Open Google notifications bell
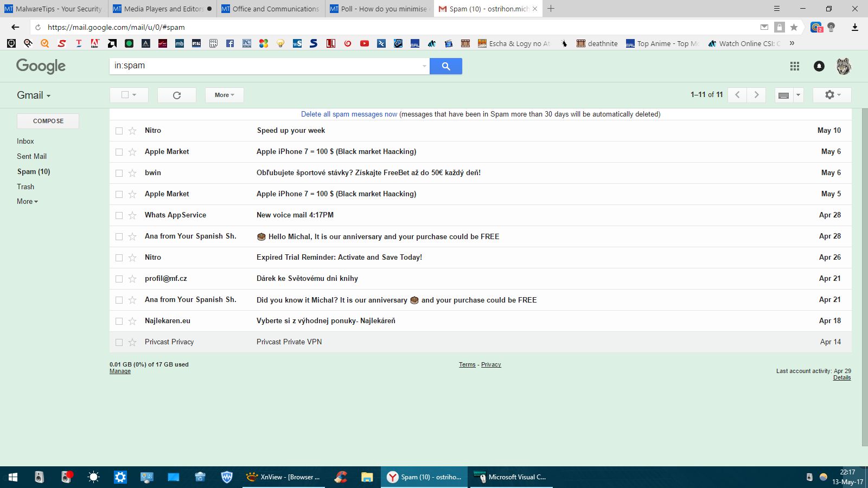Screen dimensions: 868x488 coord(819,66)
